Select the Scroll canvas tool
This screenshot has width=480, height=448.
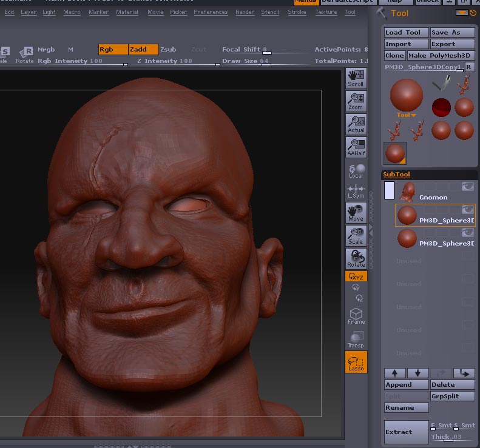[356, 78]
